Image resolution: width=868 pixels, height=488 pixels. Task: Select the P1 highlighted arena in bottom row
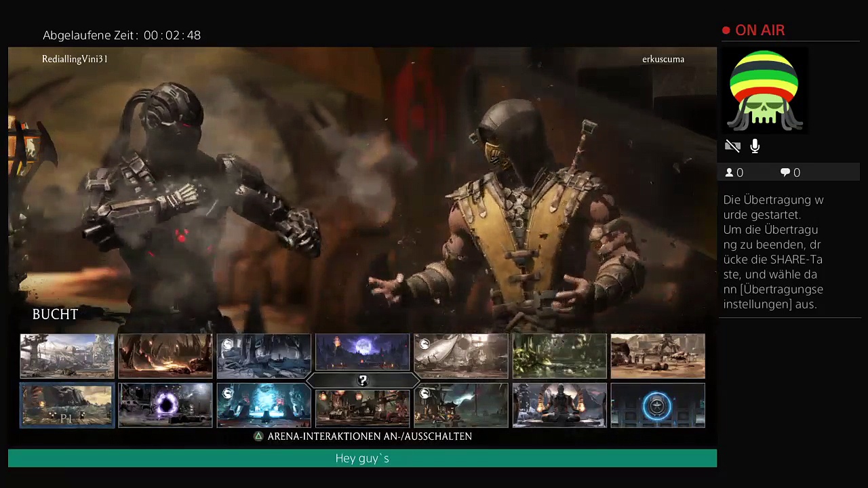67,405
